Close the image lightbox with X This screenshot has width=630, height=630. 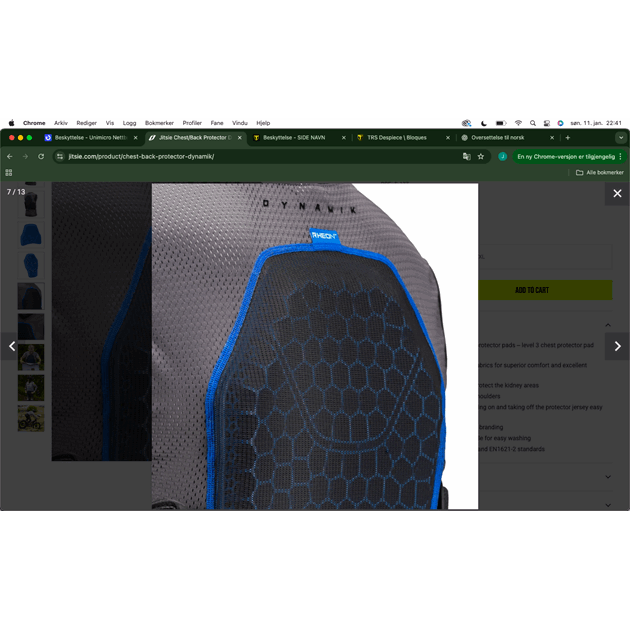(x=617, y=194)
